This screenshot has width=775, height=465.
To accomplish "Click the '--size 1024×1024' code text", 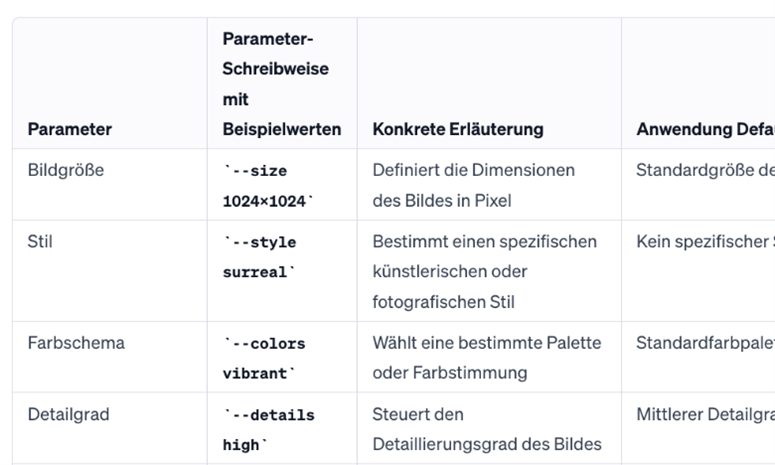I will pos(265,186).
